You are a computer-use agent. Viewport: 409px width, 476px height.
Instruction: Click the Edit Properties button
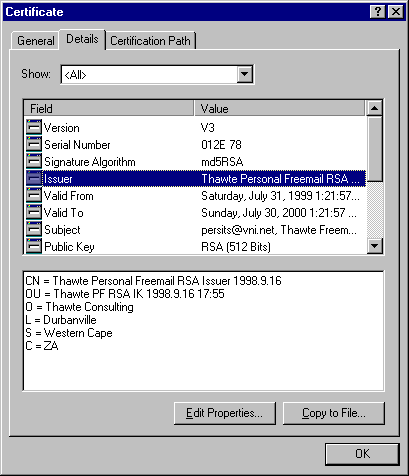[x=225, y=413]
